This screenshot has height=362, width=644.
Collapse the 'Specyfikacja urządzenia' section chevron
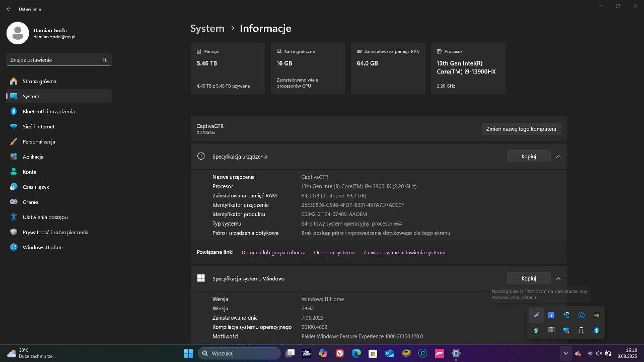tap(558, 156)
